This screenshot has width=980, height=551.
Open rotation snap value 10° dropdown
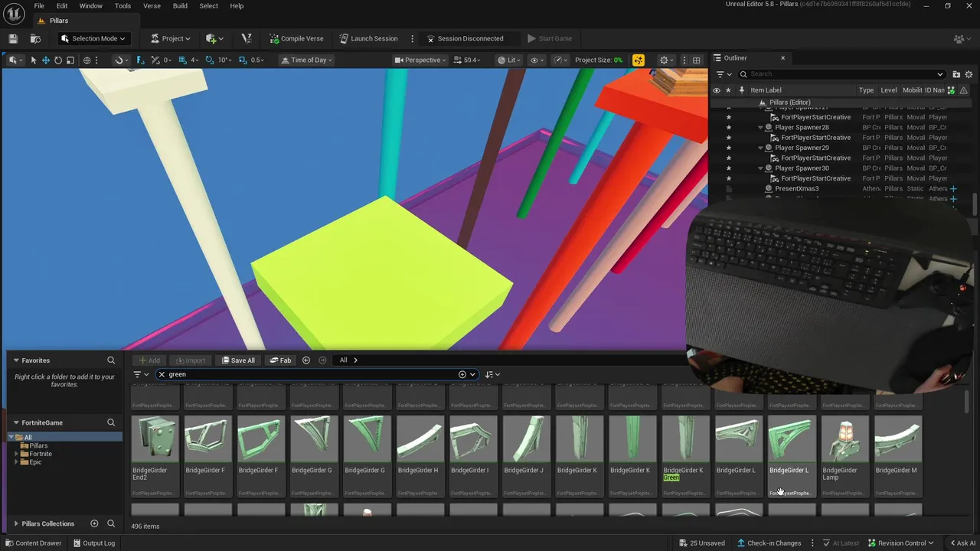(224, 60)
